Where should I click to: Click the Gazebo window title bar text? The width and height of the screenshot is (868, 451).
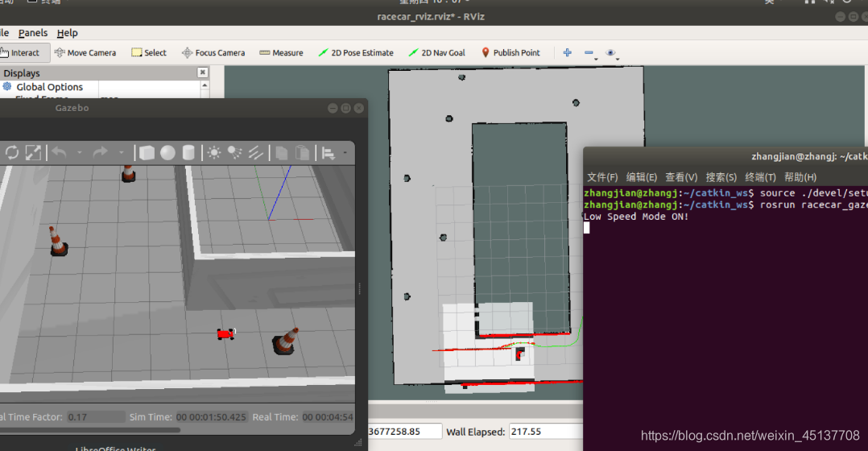coord(72,108)
